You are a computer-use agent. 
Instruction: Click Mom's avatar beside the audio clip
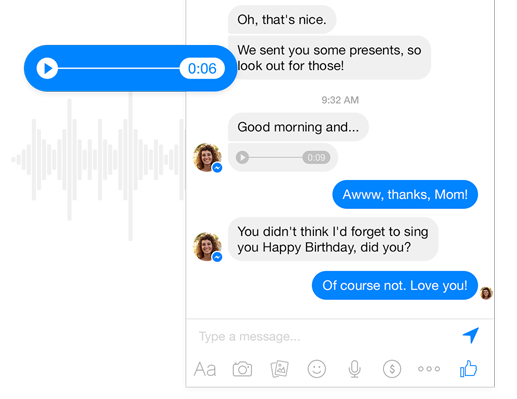point(207,158)
